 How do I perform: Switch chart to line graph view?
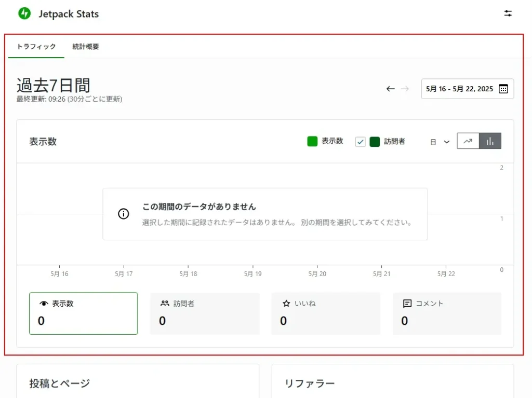point(468,141)
